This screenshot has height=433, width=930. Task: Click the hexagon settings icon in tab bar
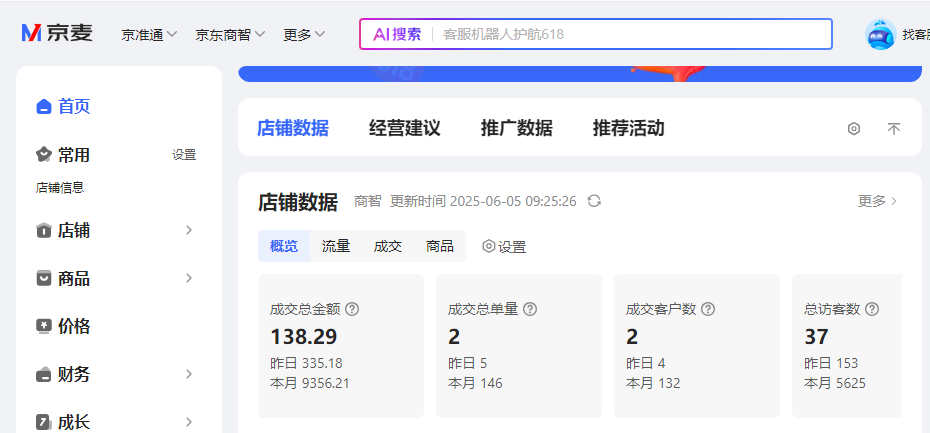point(854,129)
